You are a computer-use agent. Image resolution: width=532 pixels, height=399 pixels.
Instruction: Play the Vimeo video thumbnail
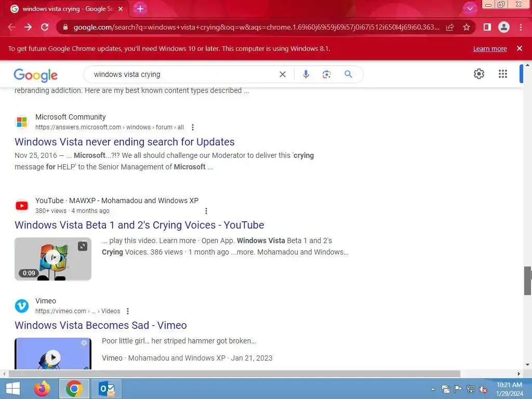[x=53, y=353]
